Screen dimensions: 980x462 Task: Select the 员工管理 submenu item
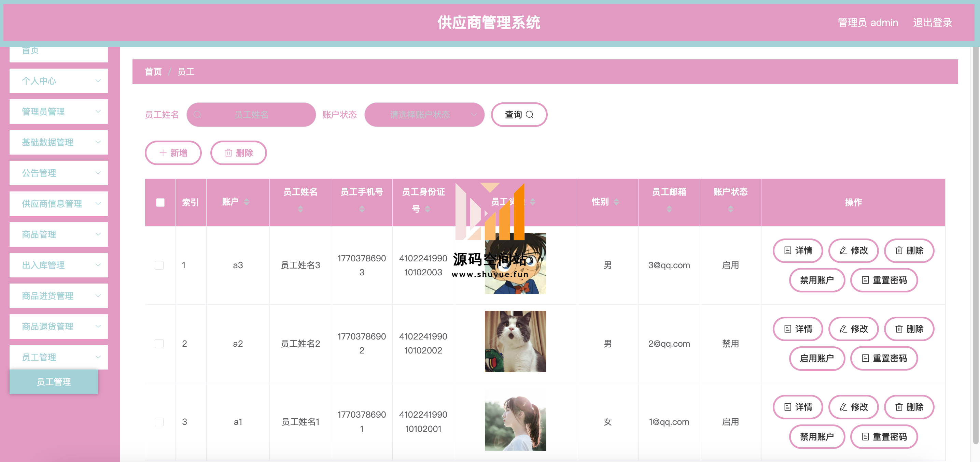click(54, 382)
